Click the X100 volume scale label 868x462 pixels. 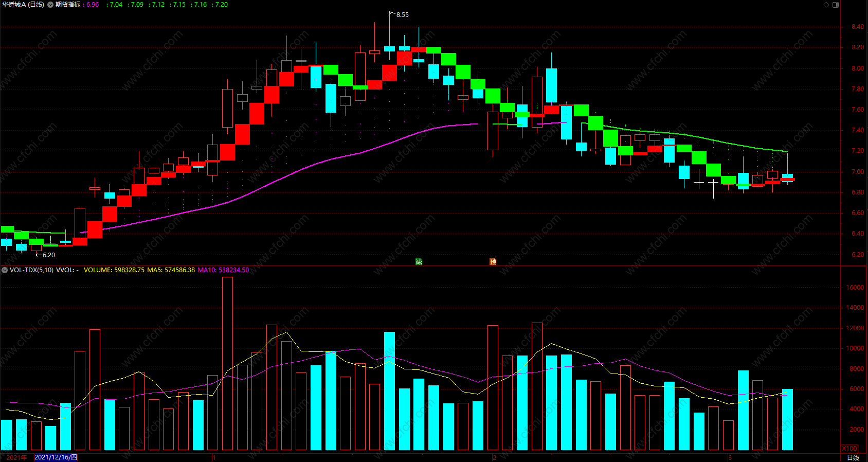849,449
